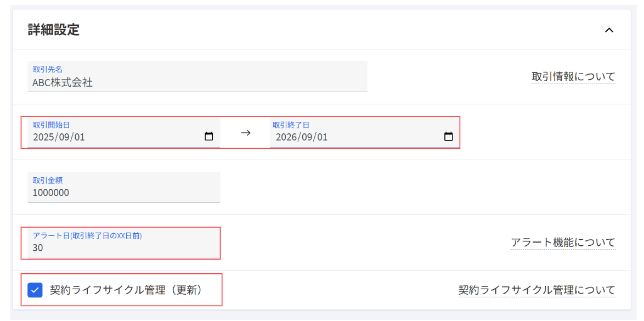Open the 契約ライフサイクル管理について help link
This screenshot has width=644, height=321.
[536, 290]
